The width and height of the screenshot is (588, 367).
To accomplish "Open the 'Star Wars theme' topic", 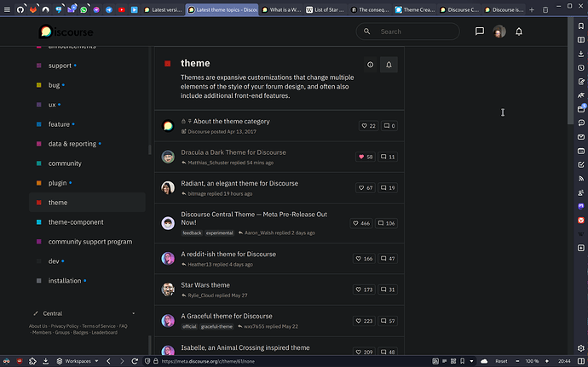I will [205, 285].
